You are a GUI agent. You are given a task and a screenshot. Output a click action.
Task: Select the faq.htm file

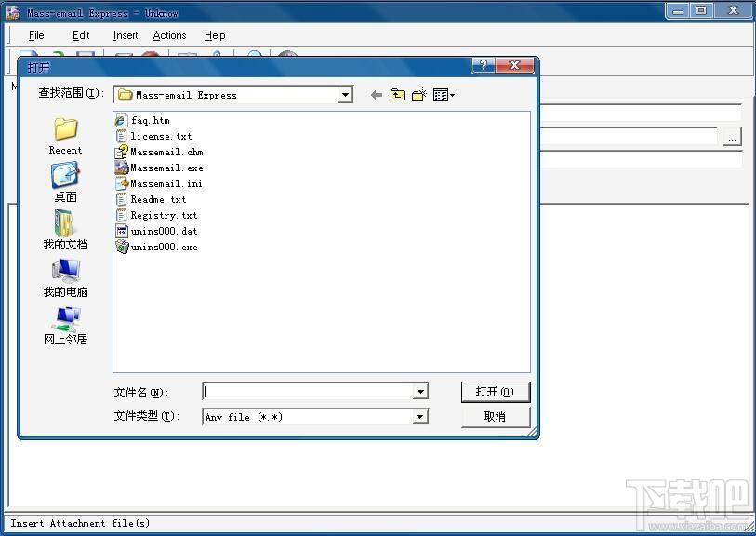pyautogui.click(x=142, y=120)
